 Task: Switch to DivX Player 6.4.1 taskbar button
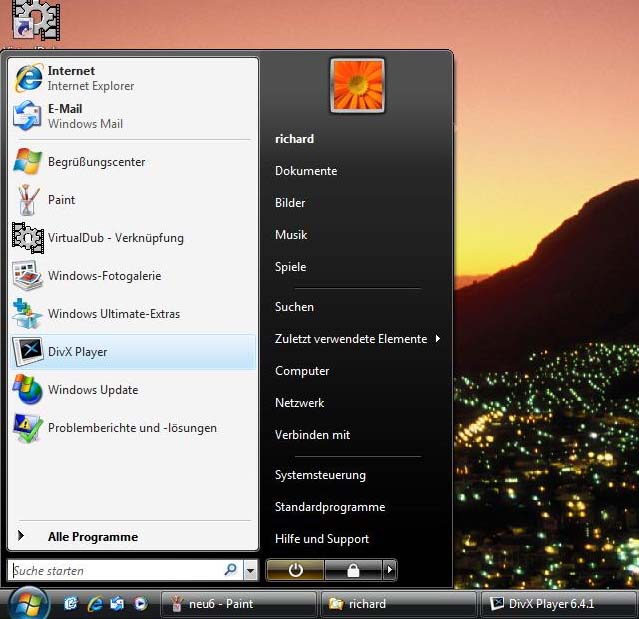[x=560, y=604]
